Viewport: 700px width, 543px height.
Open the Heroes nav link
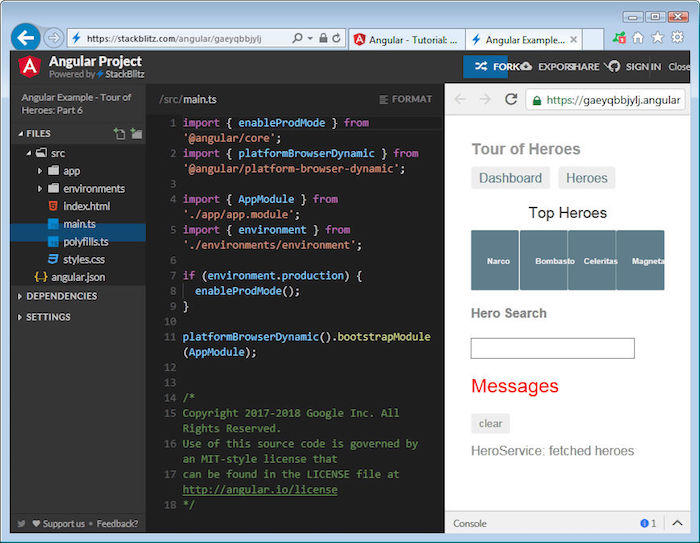[x=587, y=178]
